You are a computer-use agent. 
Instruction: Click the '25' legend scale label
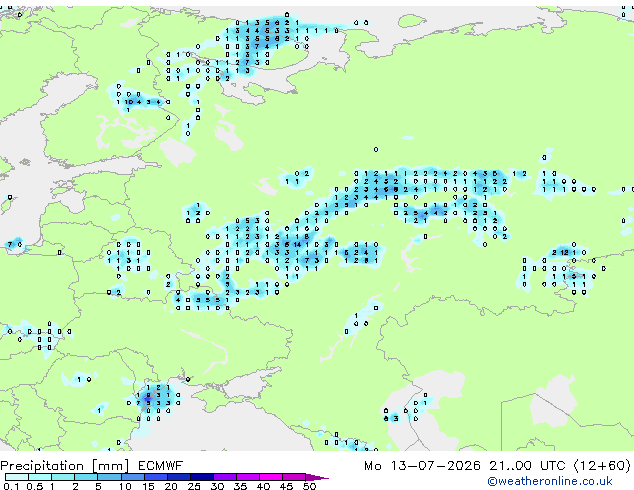pos(194,486)
